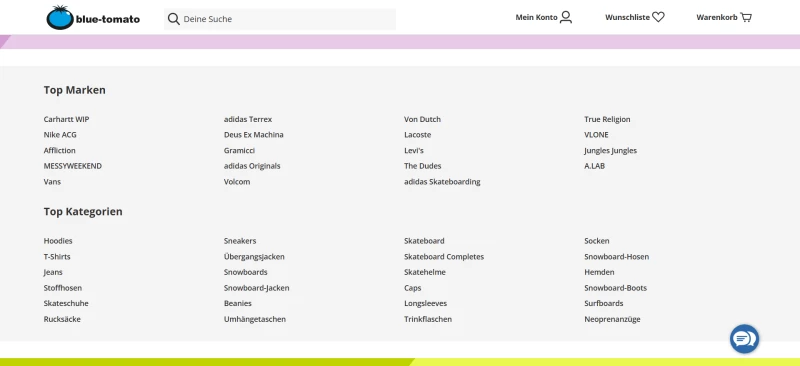Browse the Beanies category
The width and height of the screenshot is (800, 366).
click(238, 303)
